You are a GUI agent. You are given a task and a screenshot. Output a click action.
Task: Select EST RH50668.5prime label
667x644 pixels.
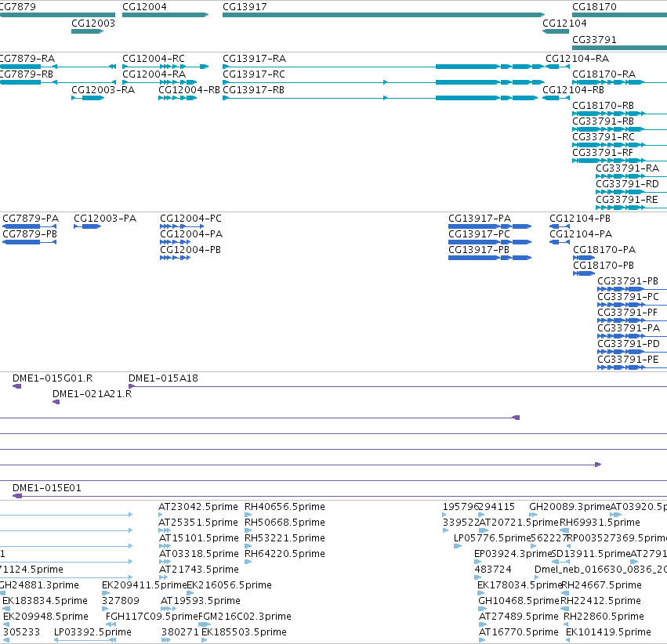[x=285, y=523]
